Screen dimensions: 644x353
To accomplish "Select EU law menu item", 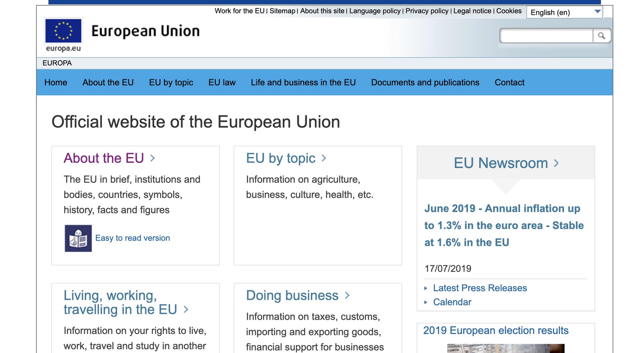I will 222,82.
